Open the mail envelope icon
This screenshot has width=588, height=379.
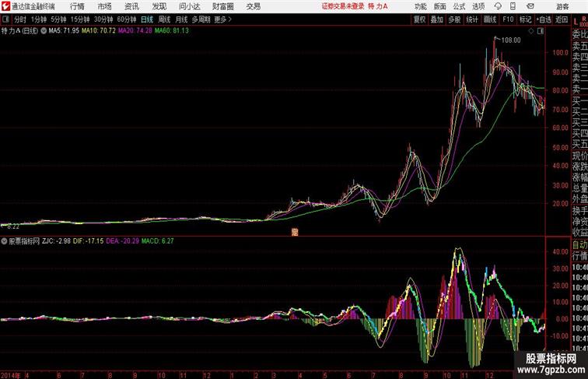(x=530, y=6)
